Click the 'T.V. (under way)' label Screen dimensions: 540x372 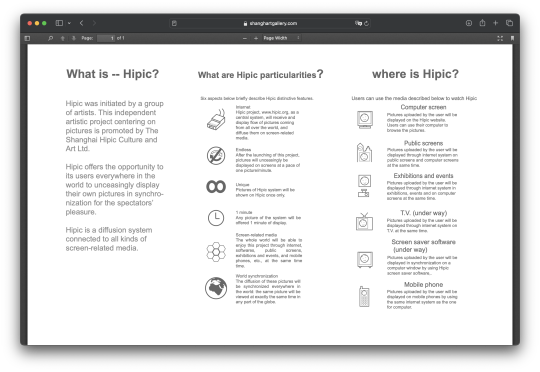424,213
